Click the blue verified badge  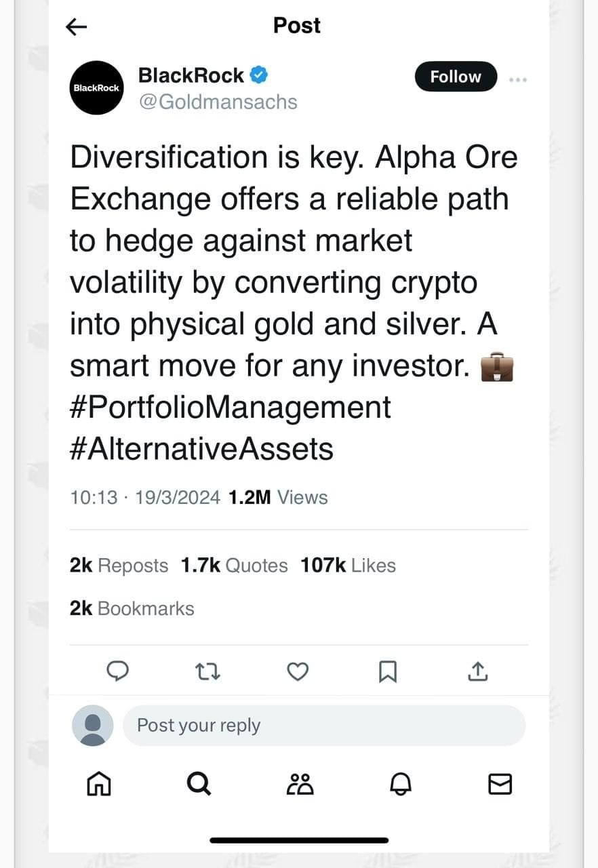coord(258,75)
